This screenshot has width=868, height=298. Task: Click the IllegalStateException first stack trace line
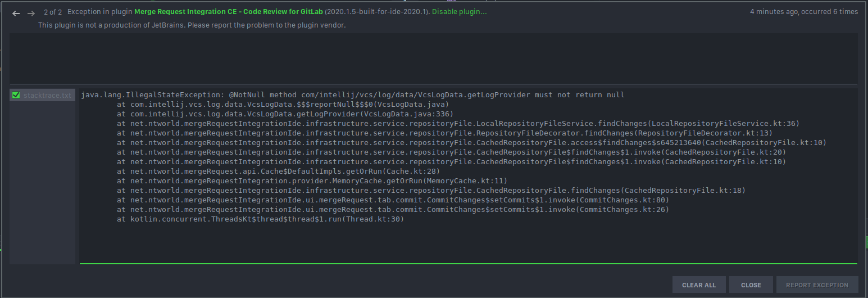tap(353, 95)
